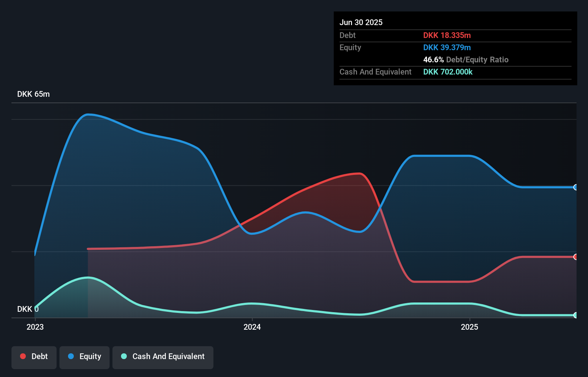Image resolution: width=588 pixels, height=377 pixels.
Task: Click the red Debt legend dot
Action: pos(23,356)
